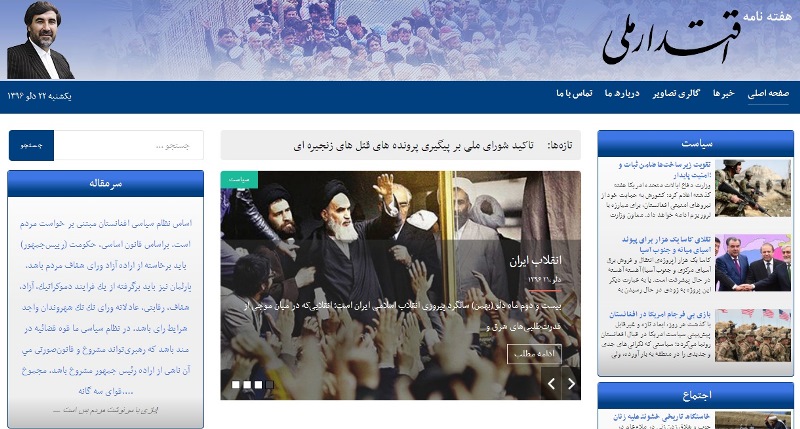
Task: Go to گالری تصاویر page
Action: pos(676,93)
